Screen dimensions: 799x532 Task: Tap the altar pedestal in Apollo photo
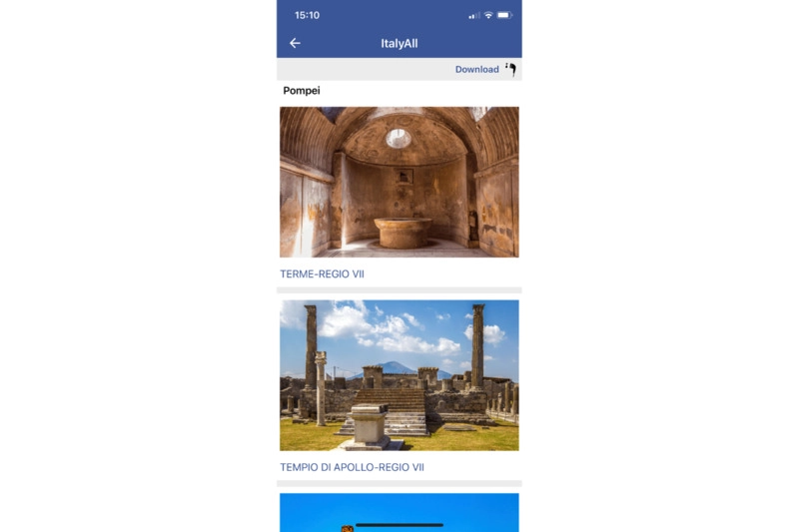[x=371, y=425]
